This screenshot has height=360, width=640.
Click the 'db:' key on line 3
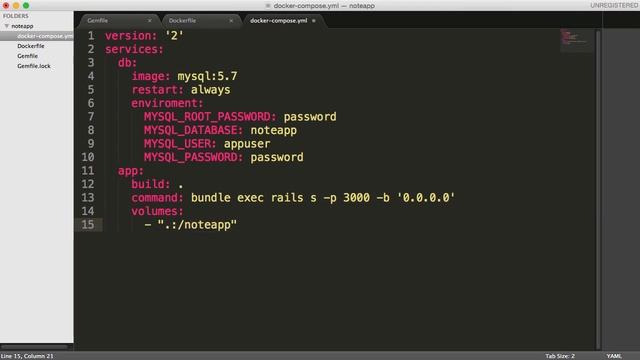click(127, 62)
